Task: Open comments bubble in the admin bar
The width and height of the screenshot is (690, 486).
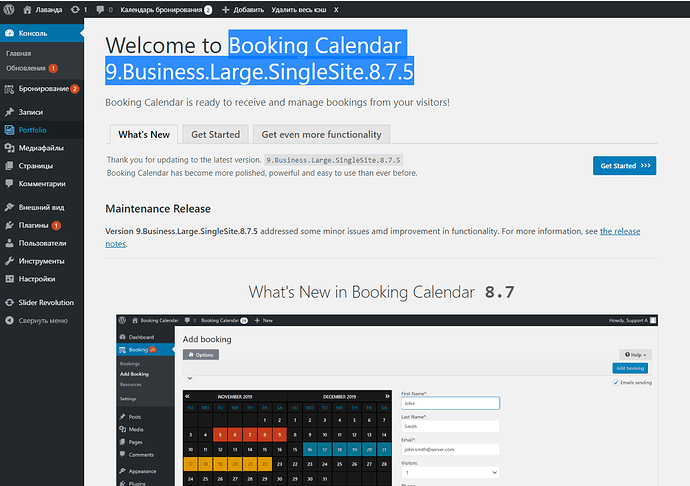Action: click(x=104, y=10)
